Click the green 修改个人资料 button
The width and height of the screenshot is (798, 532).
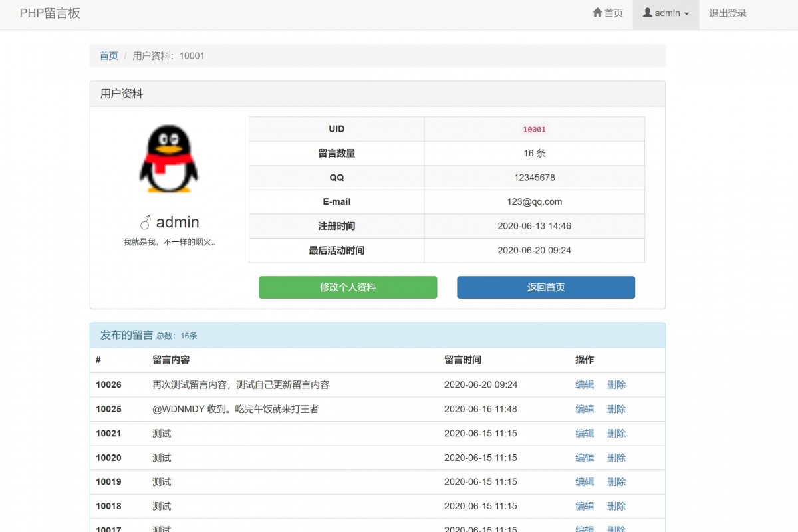[x=347, y=287]
